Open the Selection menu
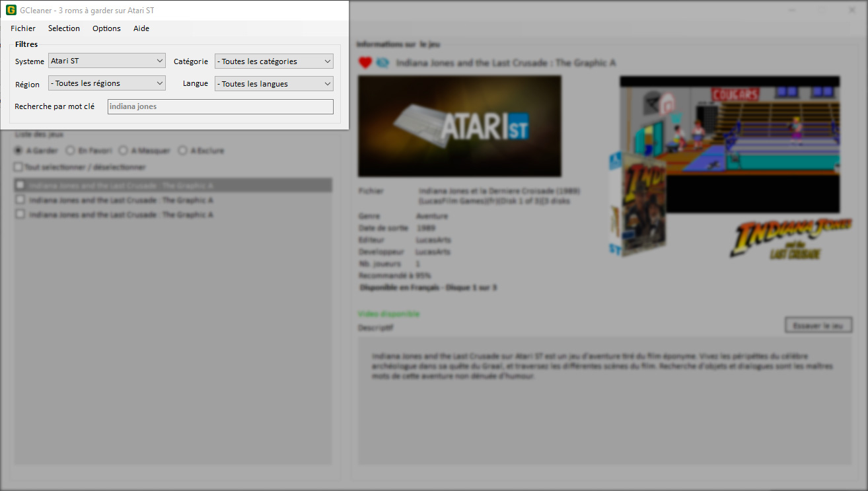This screenshot has height=491, width=868. [x=64, y=28]
